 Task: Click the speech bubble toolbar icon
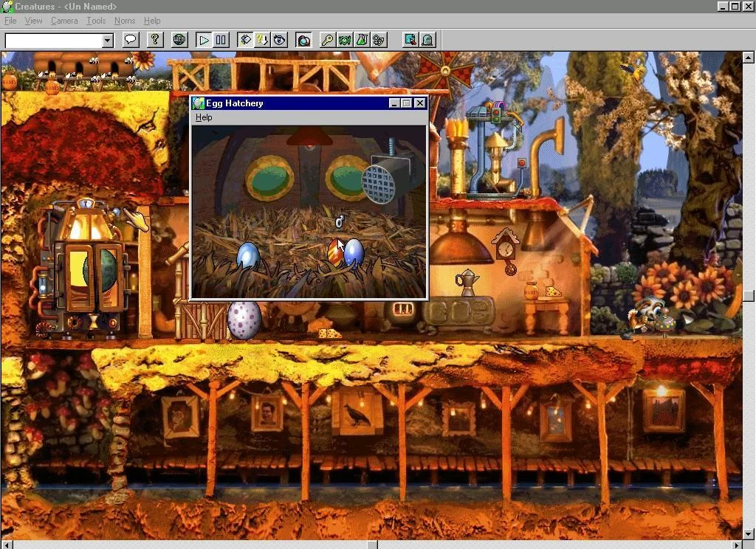point(131,40)
